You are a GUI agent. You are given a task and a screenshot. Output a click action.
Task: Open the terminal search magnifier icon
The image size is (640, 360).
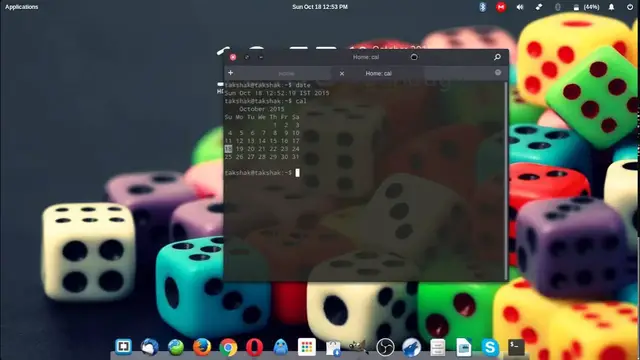click(x=497, y=57)
